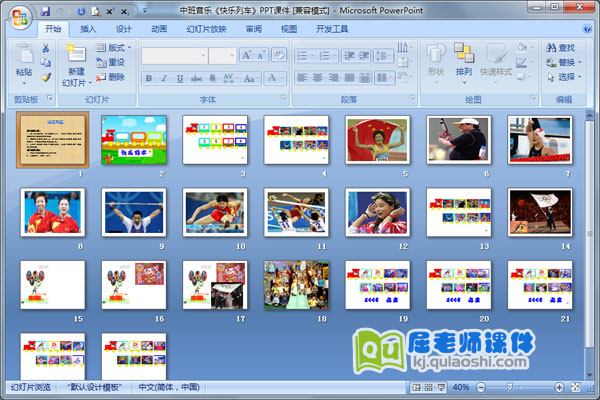Image resolution: width=600 pixels, height=400 pixels.
Task: Open the Layout dropdown
Action: 113,47
